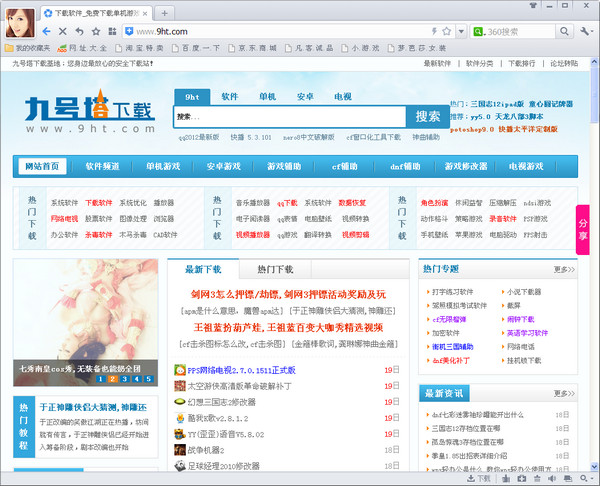The width and height of the screenshot is (600, 486).
Task: Open cf辅助 in the nav bar
Action: tap(344, 166)
